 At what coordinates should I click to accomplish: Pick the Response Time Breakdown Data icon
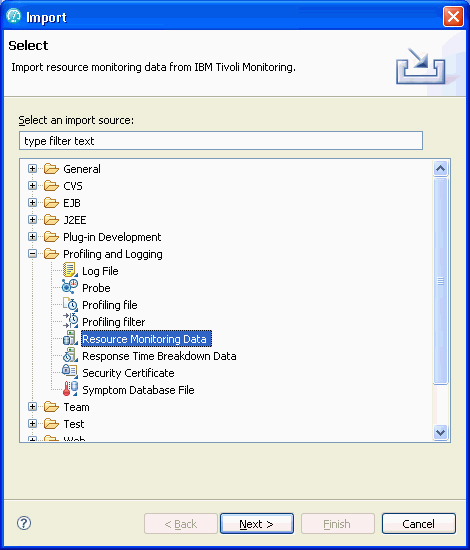pos(70,355)
